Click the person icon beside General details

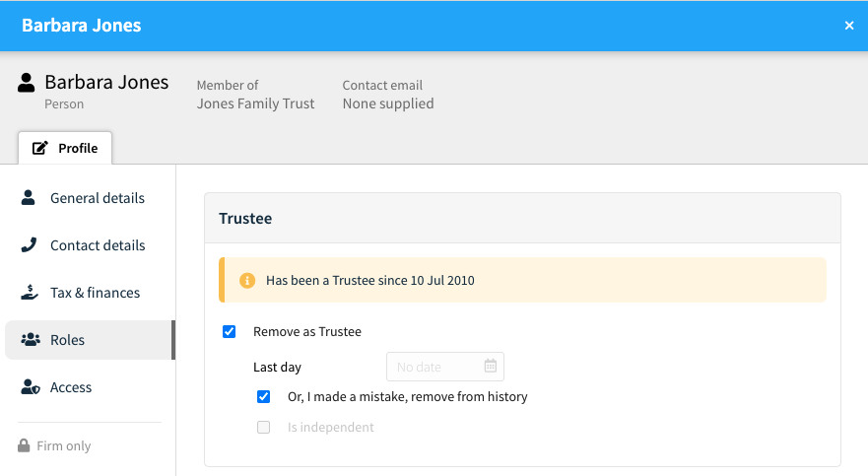29,198
